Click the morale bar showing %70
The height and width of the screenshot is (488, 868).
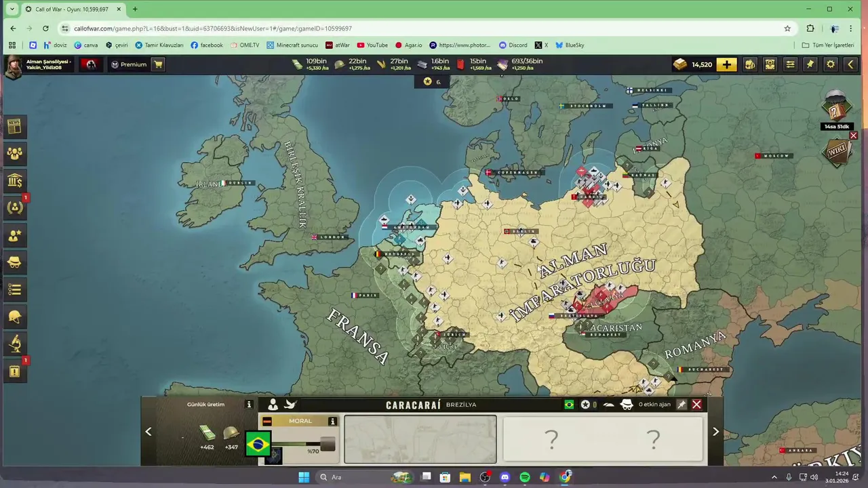point(304,445)
